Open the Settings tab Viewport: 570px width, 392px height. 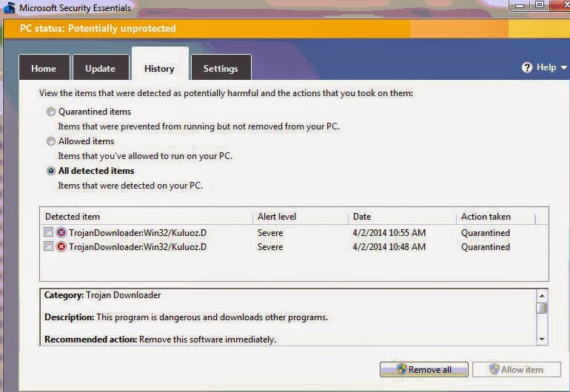click(221, 67)
